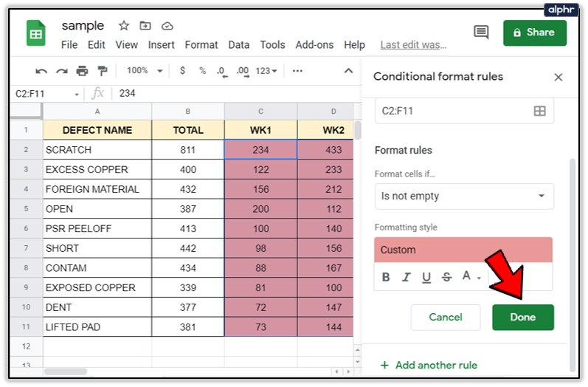Open the Data menu

click(x=238, y=45)
